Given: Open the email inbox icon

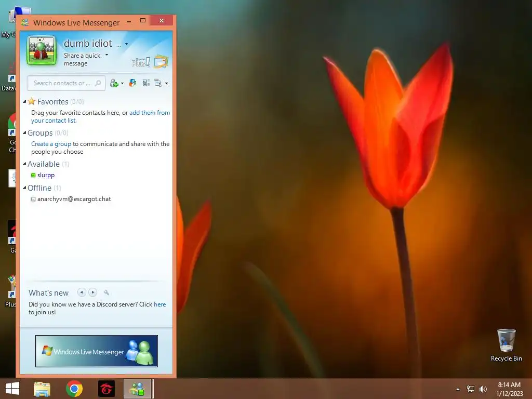Looking at the screenshot, I should (x=161, y=61).
